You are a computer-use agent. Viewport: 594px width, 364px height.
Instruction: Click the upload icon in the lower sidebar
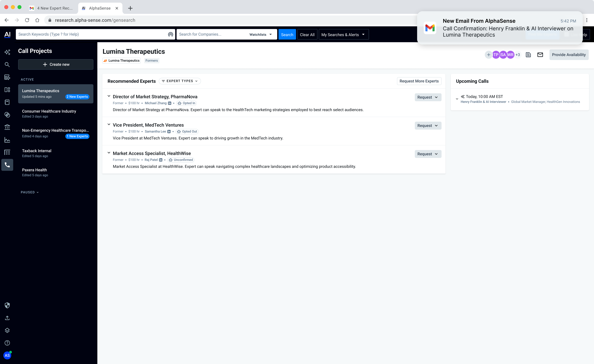(7, 318)
